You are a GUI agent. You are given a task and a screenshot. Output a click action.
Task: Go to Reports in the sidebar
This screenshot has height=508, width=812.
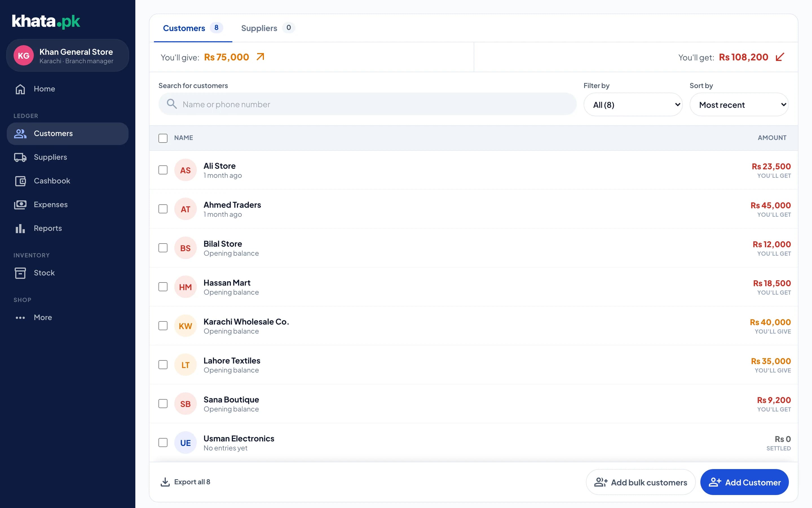(67, 229)
